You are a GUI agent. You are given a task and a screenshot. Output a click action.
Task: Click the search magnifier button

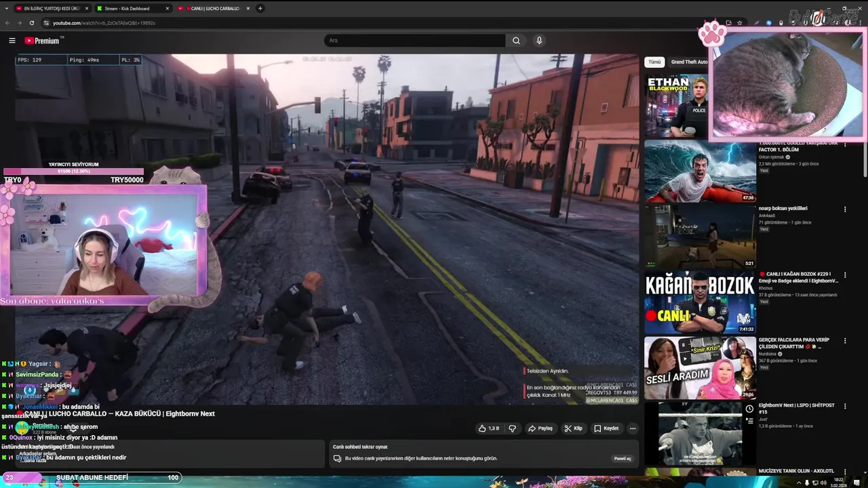pos(516,41)
